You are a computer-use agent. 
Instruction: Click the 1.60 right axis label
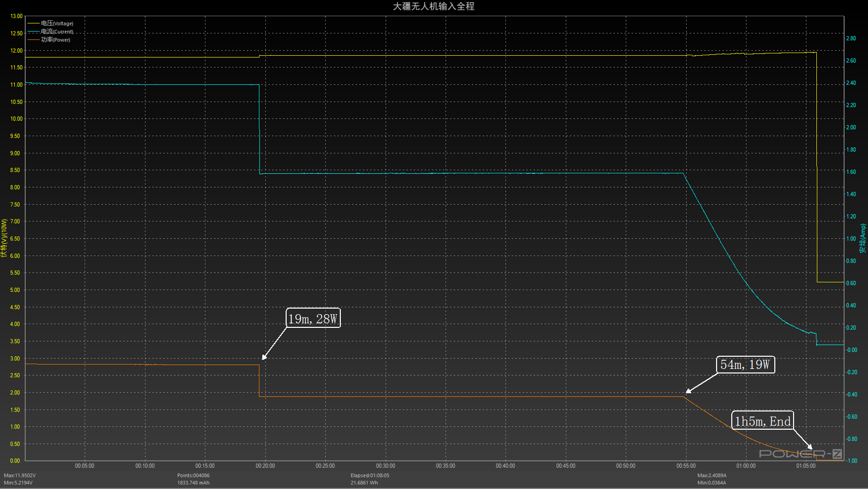point(851,172)
